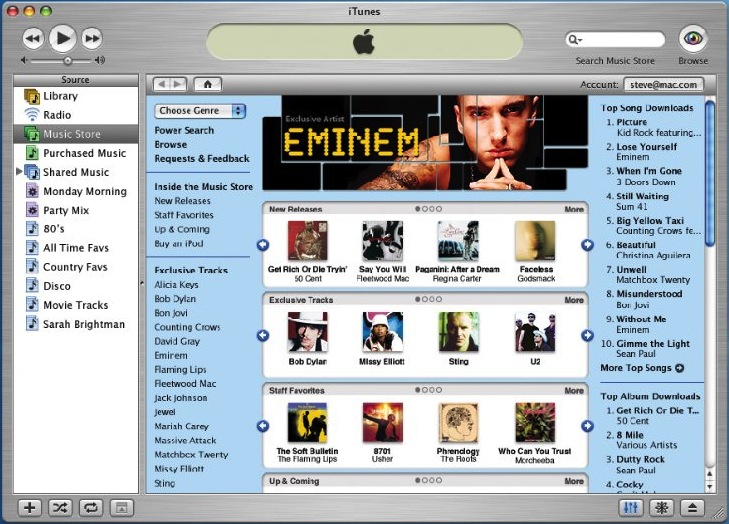Toggle repeat playback

91,507
